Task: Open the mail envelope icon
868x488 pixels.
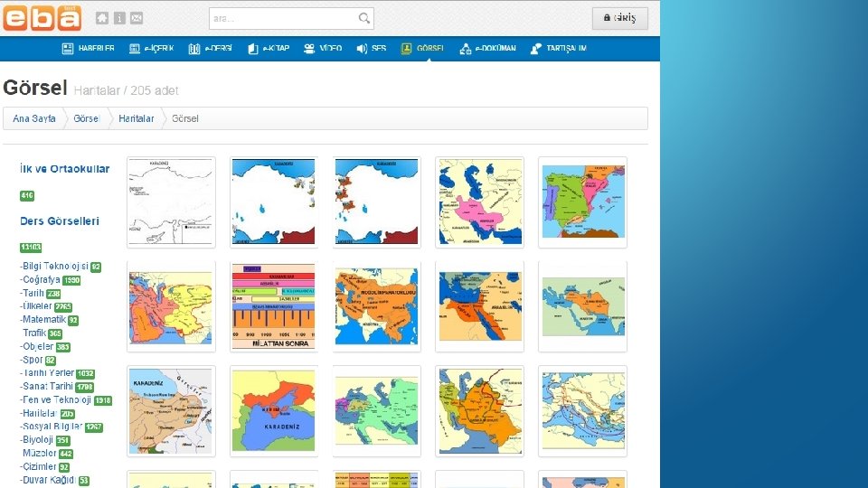Action: (137, 18)
